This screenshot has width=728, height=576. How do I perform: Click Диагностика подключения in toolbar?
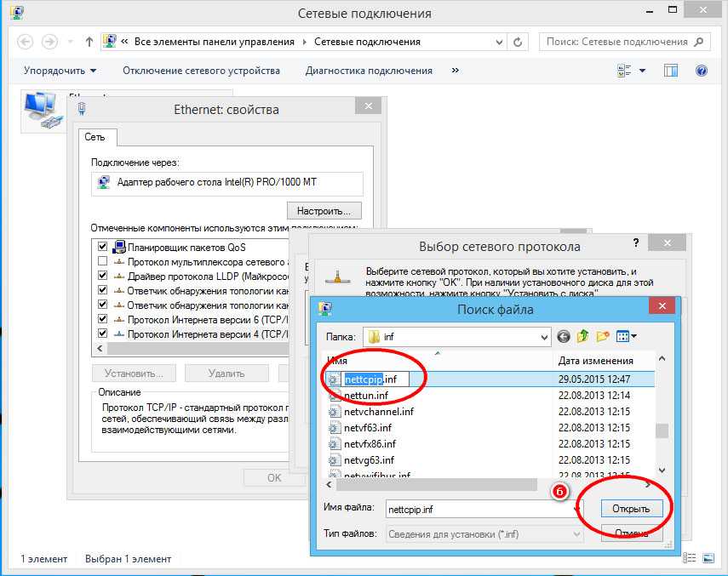click(369, 71)
